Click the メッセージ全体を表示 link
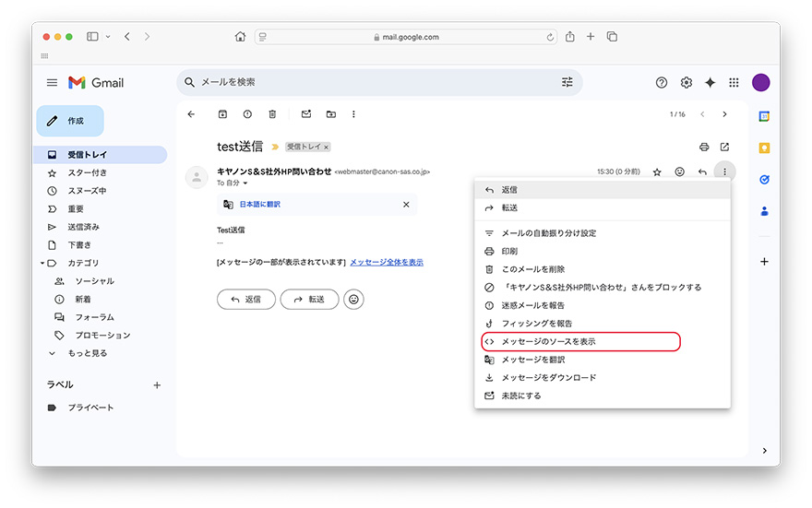The width and height of the screenshot is (812, 508). [x=387, y=262]
